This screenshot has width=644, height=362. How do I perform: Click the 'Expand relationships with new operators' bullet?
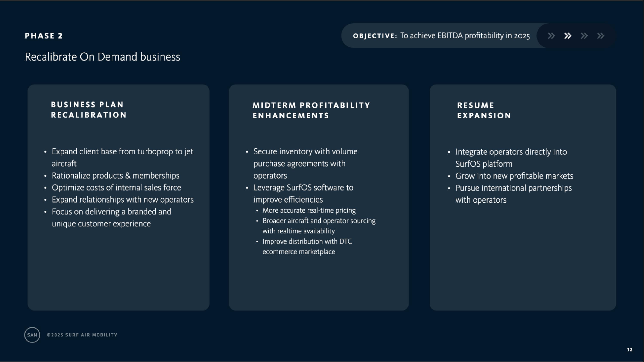point(123,200)
